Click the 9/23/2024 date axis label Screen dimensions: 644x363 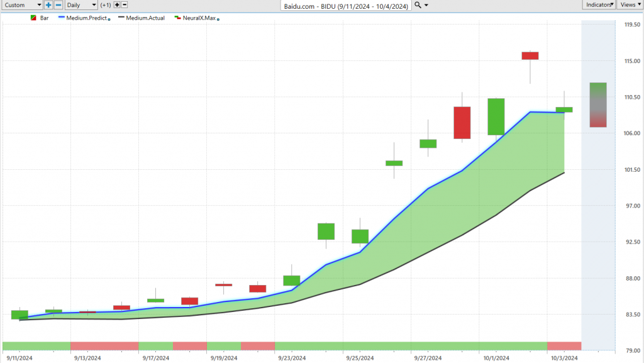tap(292, 358)
